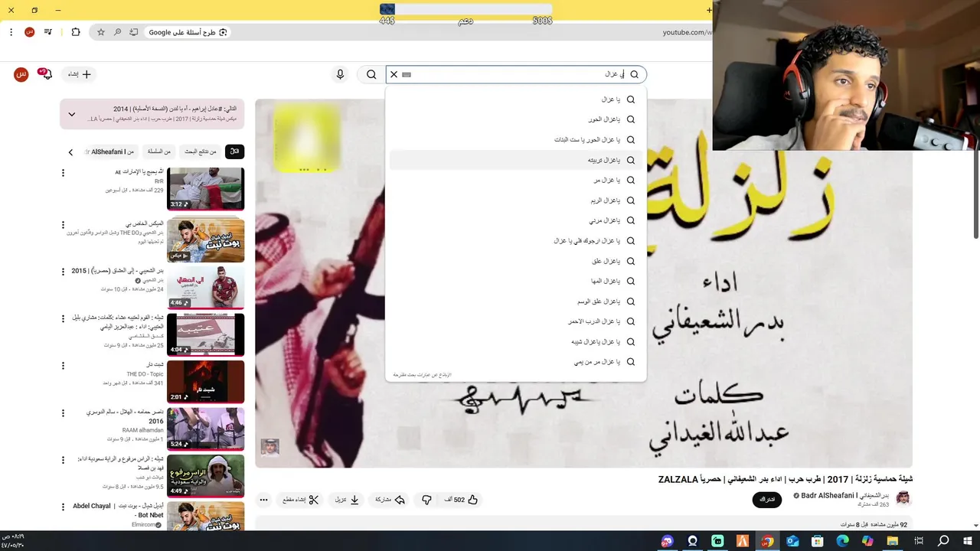Select the suggestion 'ياغزال الريم'
Image resolution: width=980 pixels, height=551 pixels.
pos(516,201)
